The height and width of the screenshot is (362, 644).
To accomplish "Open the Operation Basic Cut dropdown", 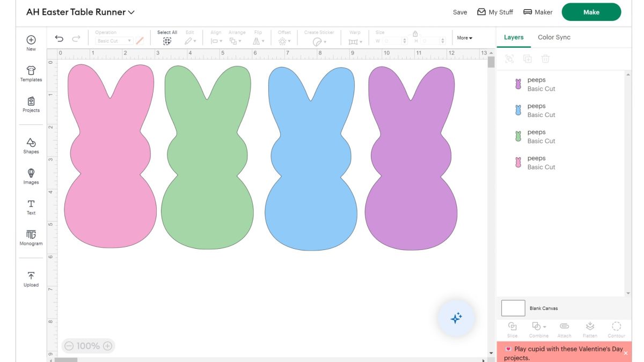I will click(x=114, y=41).
